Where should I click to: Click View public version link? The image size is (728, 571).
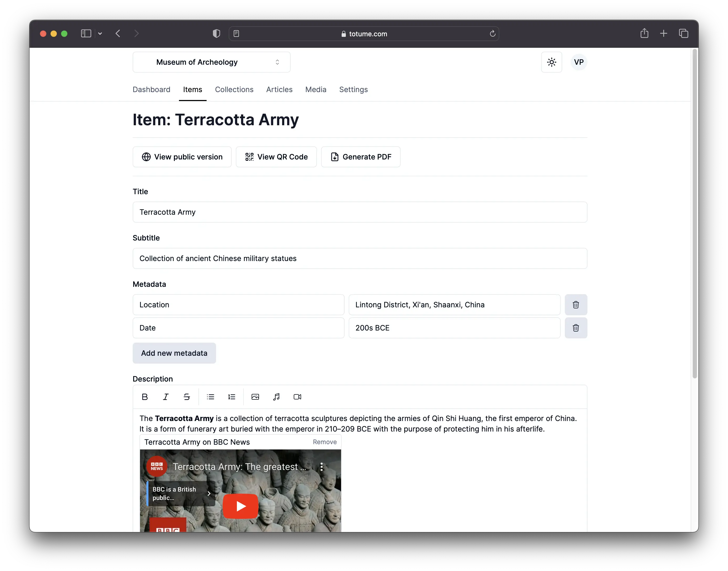click(181, 157)
